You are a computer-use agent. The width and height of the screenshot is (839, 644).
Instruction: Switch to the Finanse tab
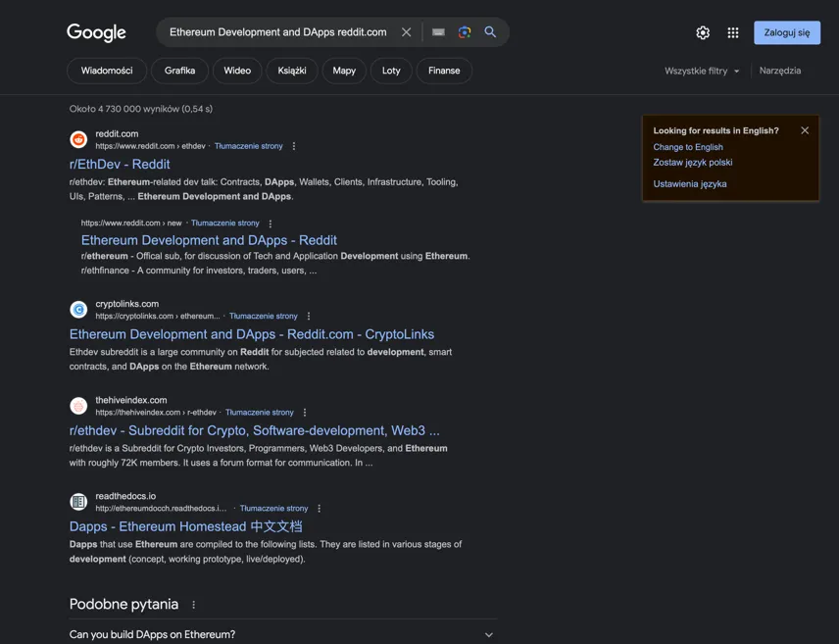(x=444, y=71)
